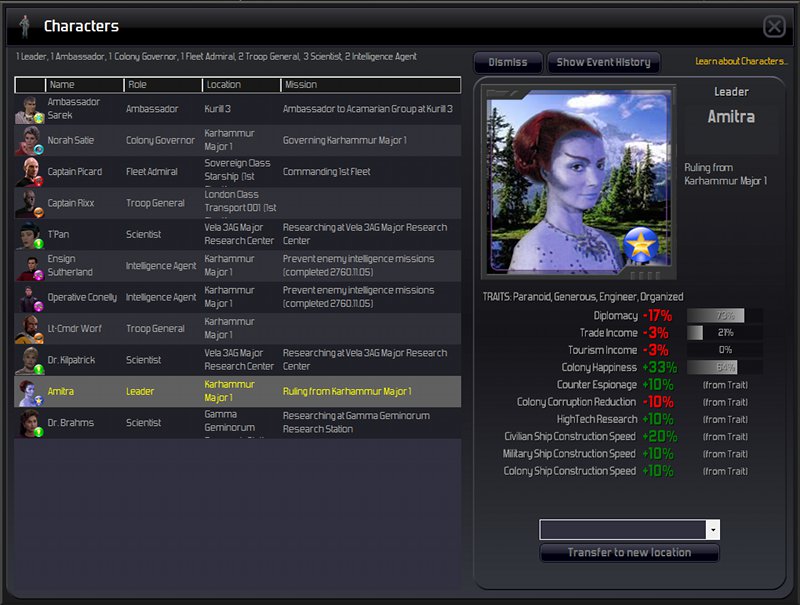Click Ensign Sutherland's portrait icon
The image size is (800, 605).
coord(30,266)
